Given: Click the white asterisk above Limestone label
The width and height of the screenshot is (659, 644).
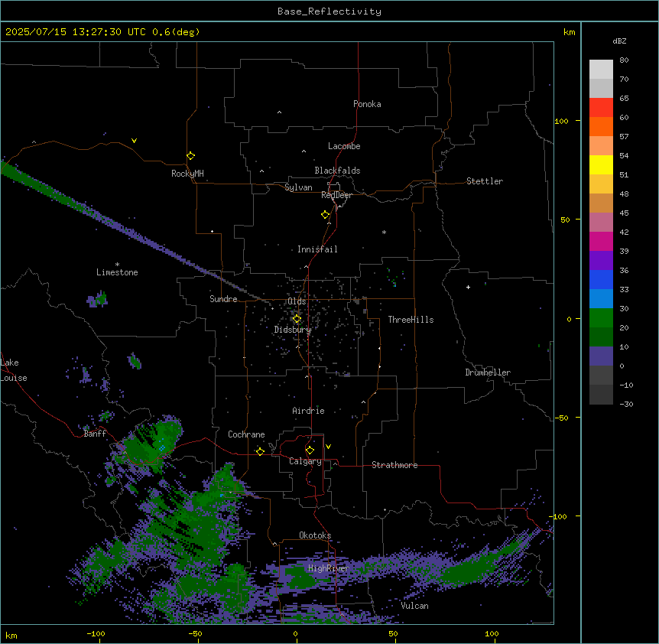Looking at the screenshot, I should [x=117, y=265].
